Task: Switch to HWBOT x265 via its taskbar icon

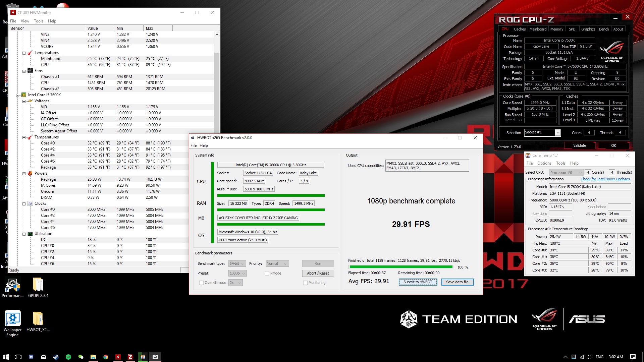Action: coord(155,357)
